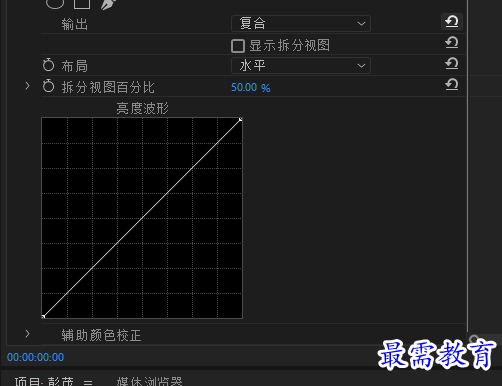The height and width of the screenshot is (386, 502).
Task: Click the top-right curve control point
Action: (240, 119)
